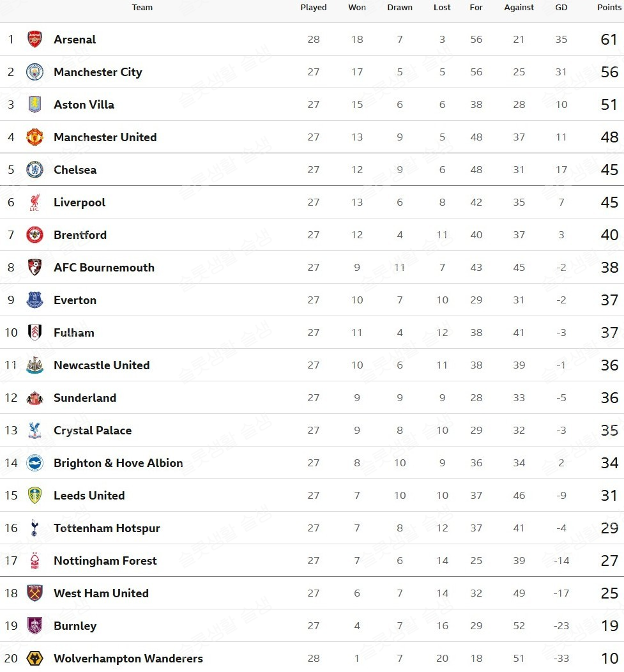
Task: Click the Wolverhampton Wanderers wolf crest
Action: pyautogui.click(x=34, y=659)
